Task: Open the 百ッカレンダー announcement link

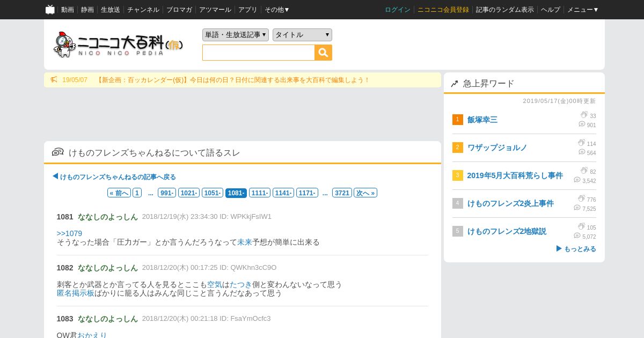Action: 233,80
